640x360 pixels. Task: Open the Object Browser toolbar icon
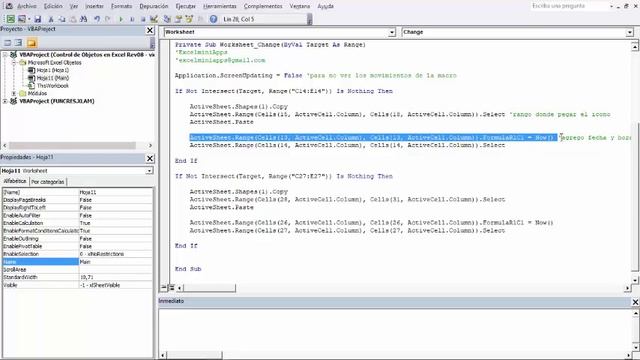189,19
